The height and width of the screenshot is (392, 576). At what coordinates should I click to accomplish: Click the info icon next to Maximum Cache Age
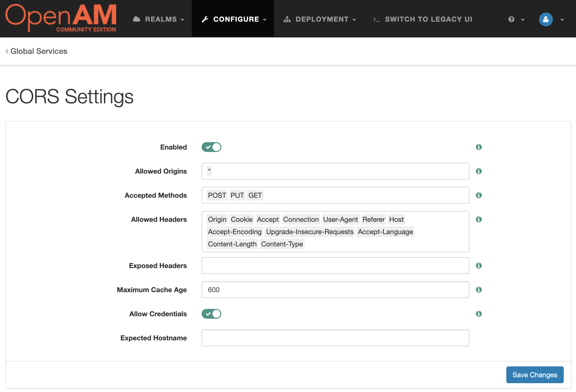click(x=478, y=289)
